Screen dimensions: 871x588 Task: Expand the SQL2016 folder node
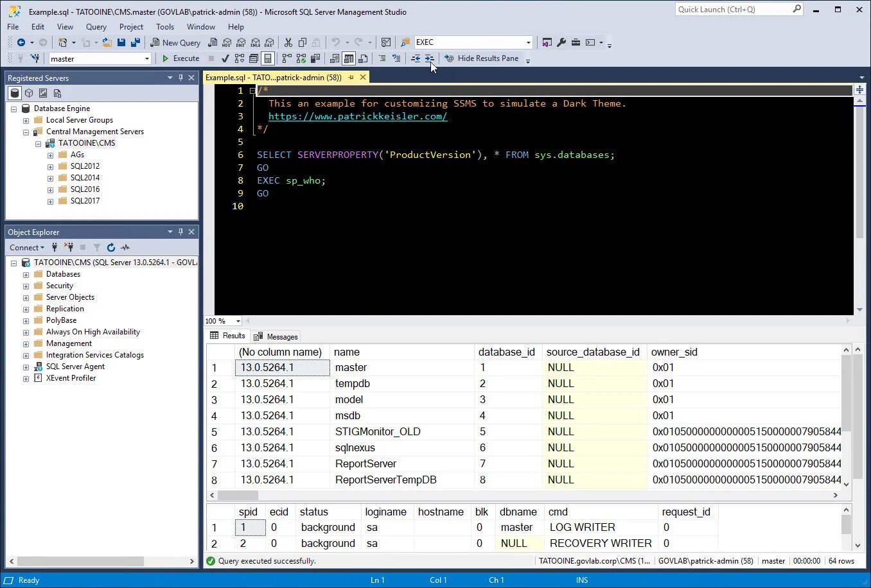tap(50, 190)
